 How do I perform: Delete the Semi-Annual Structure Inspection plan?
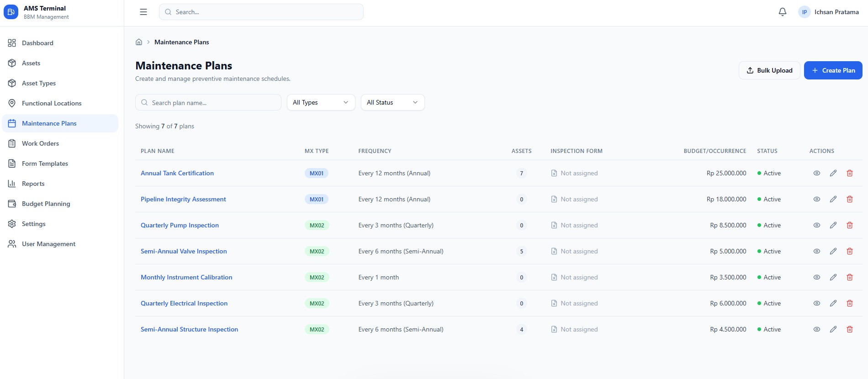pyautogui.click(x=849, y=329)
